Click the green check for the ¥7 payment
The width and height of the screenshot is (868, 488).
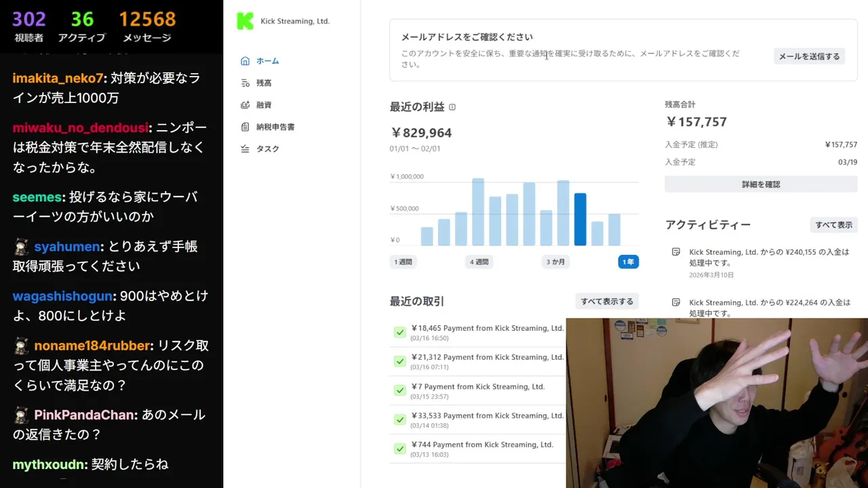pyautogui.click(x=400, y=390)
